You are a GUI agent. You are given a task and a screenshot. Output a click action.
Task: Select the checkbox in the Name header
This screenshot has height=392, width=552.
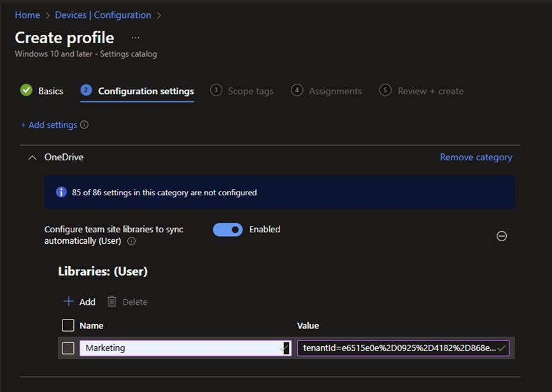[x=67, y=325]
